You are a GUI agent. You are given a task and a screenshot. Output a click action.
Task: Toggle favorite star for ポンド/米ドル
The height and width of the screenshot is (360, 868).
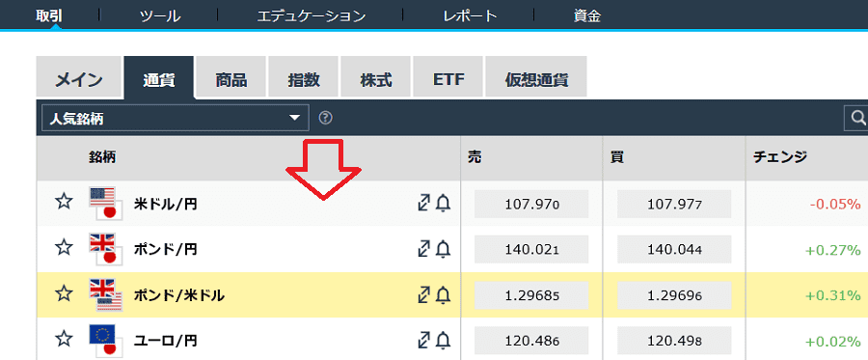point(64,294)
